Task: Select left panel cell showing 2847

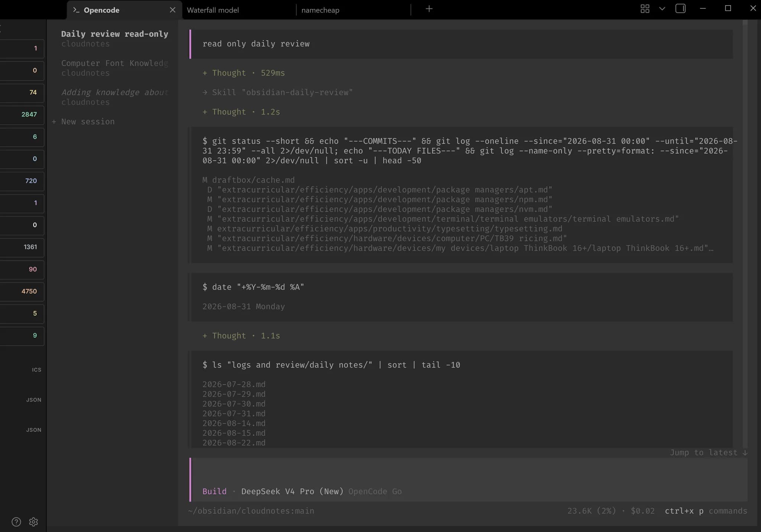Action: tap(22, 115)
